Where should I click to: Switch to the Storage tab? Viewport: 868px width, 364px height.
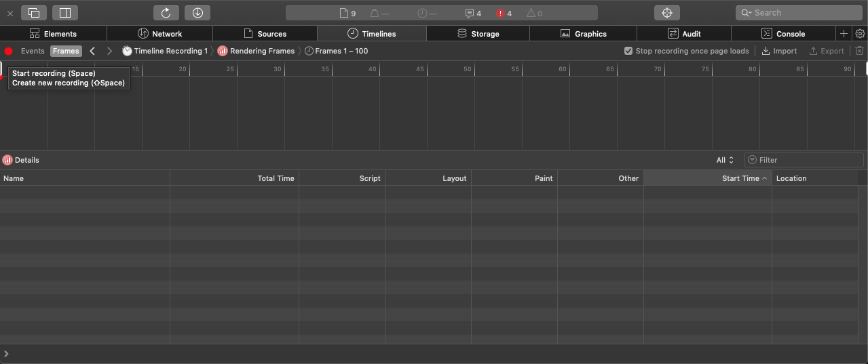tap(478, 34)
